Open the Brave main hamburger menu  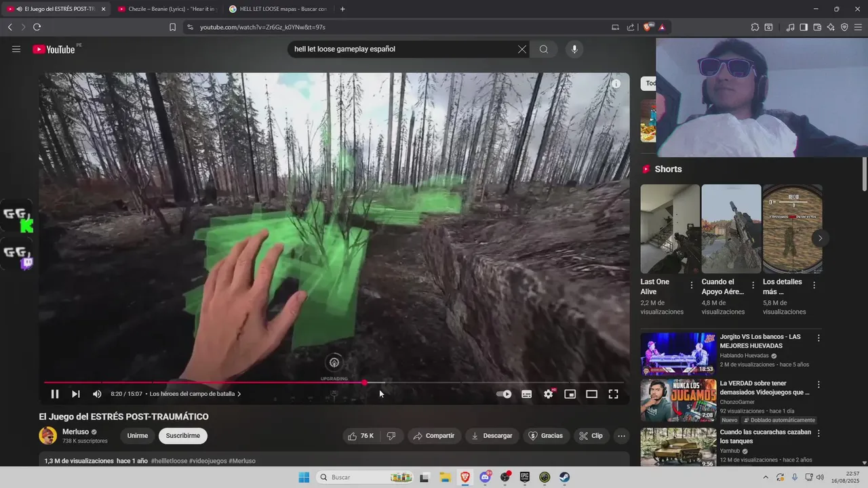pyautogui.click(x=858, y=27)
